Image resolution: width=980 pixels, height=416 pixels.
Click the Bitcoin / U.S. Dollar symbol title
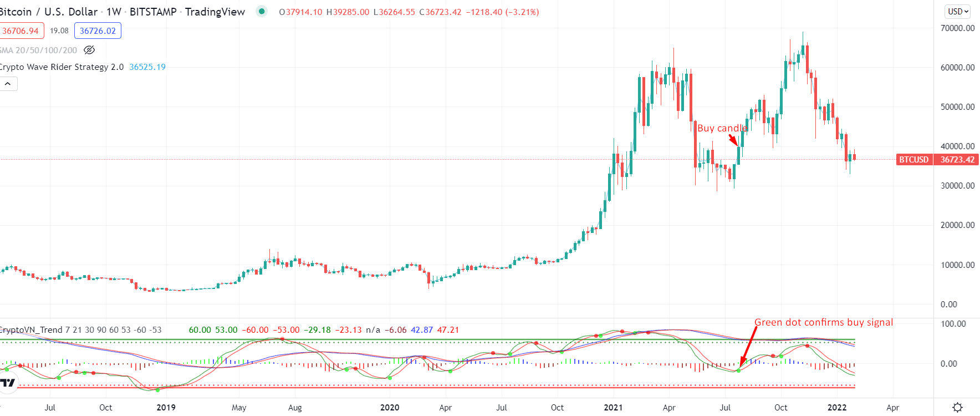49,12
